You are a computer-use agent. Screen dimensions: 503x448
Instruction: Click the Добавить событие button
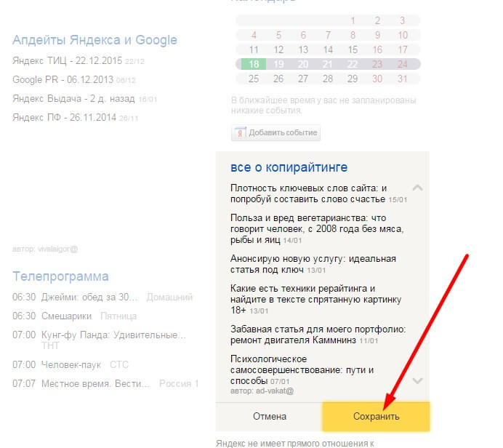[275, 133]
